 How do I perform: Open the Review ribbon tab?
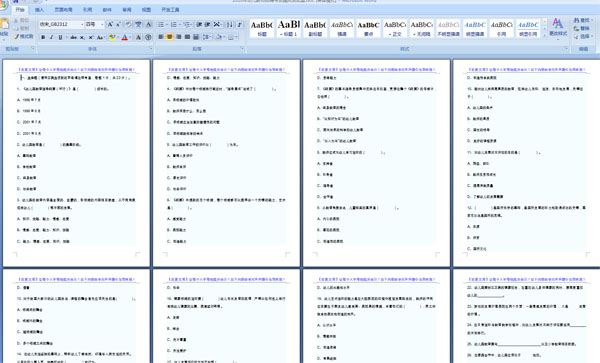pos(127,10)
